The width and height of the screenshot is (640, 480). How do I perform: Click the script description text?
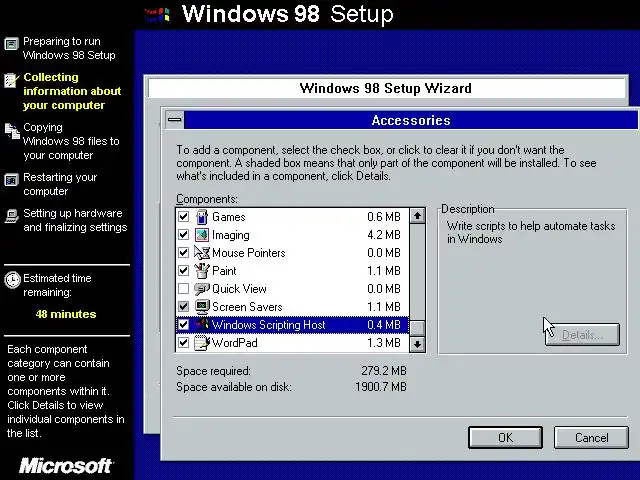(x=531, y=232)
